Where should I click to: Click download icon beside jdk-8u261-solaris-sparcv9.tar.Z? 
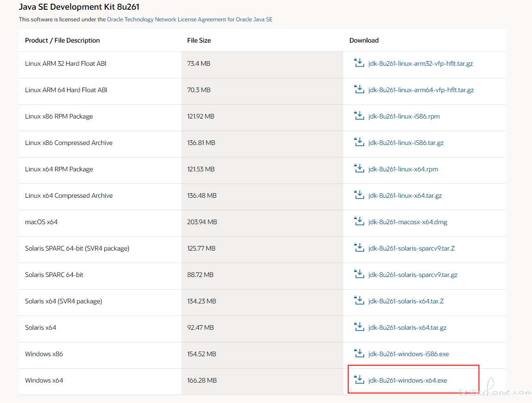click(359, 248)
